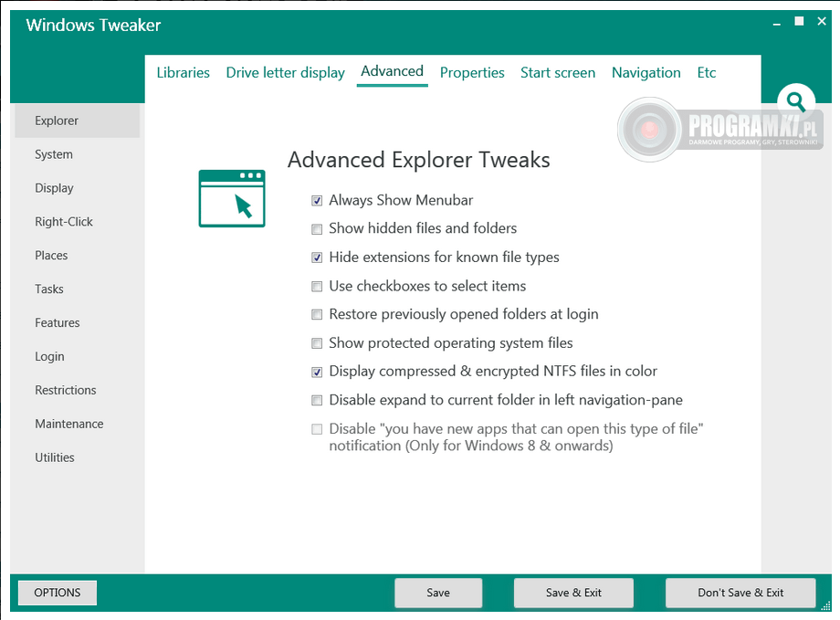
Task: Toggle Disable new apps notification checkbox
Action: [x=317, y=428]
